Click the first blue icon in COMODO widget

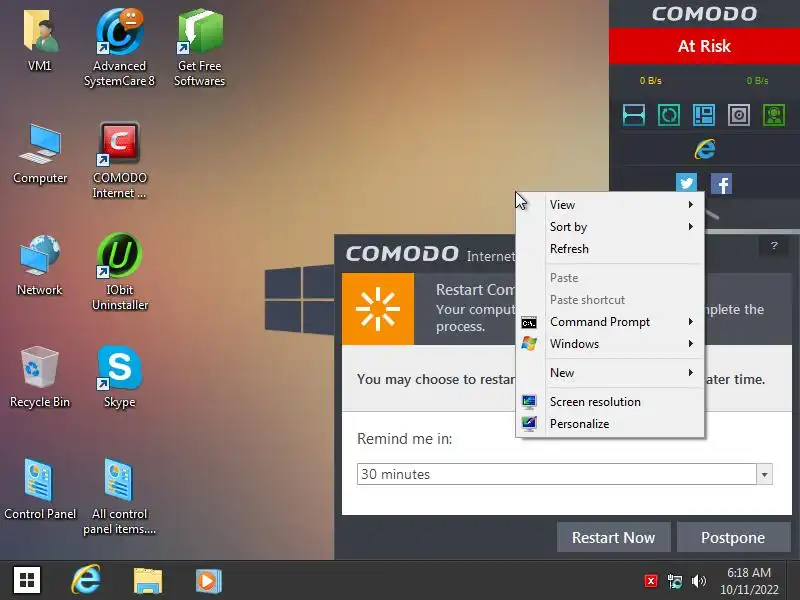[x=634, y=115]
